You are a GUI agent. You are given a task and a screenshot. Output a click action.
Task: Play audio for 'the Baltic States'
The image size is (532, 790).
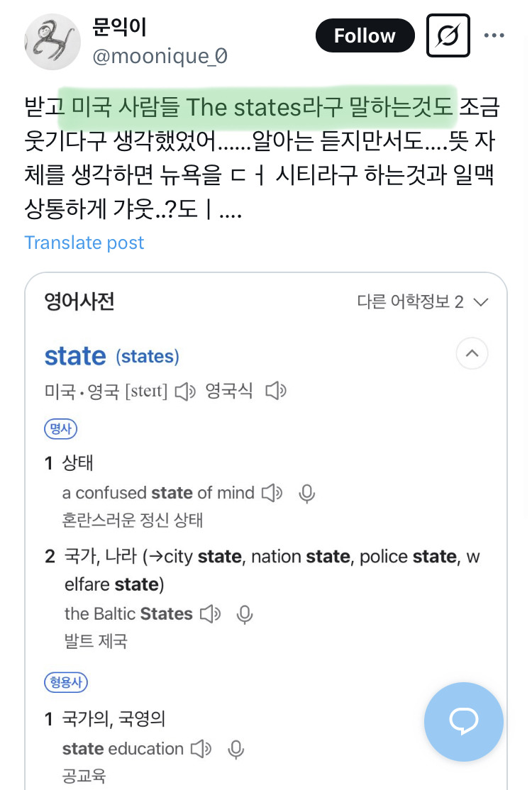point(211,613)
